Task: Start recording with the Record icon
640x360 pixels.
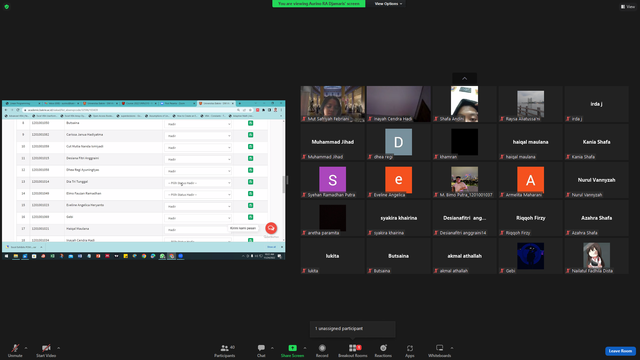Action: coord(322,348)
